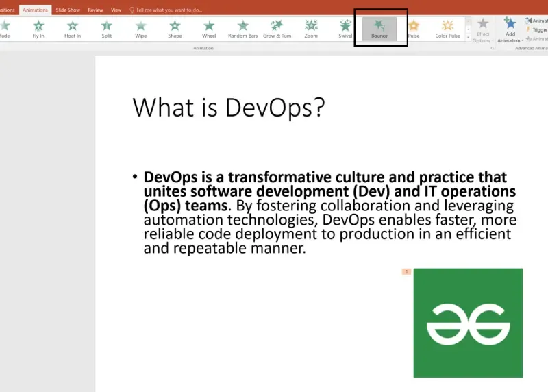
Task: Click the DevOps description bullet paragraph
Action: coord(329,212)
